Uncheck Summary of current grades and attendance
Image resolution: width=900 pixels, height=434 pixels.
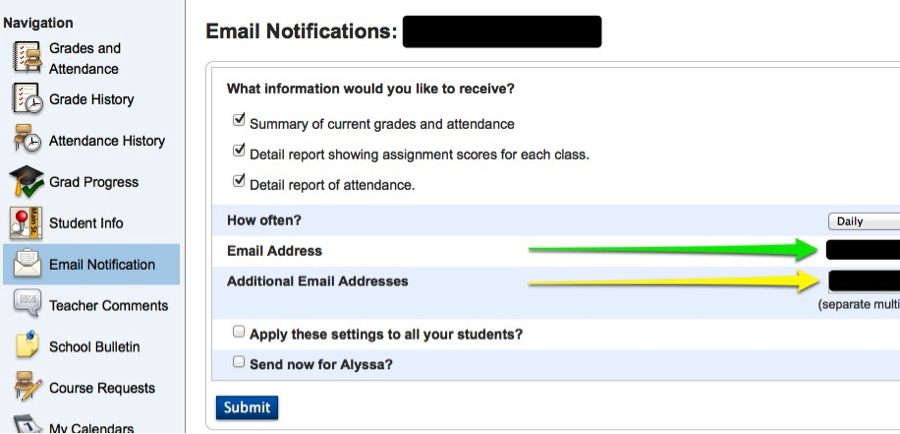[239, 120]
